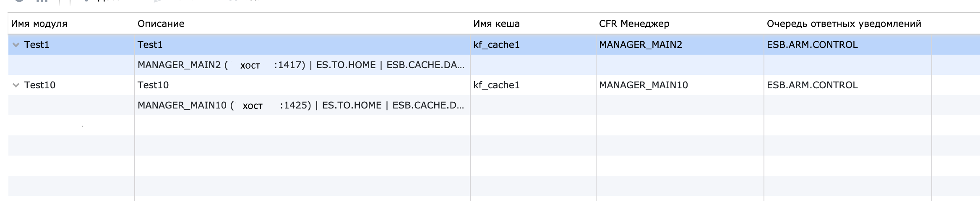The image size is (980, 201).
Task: Select the Test10 name in module column
Action: click(40, 85)
